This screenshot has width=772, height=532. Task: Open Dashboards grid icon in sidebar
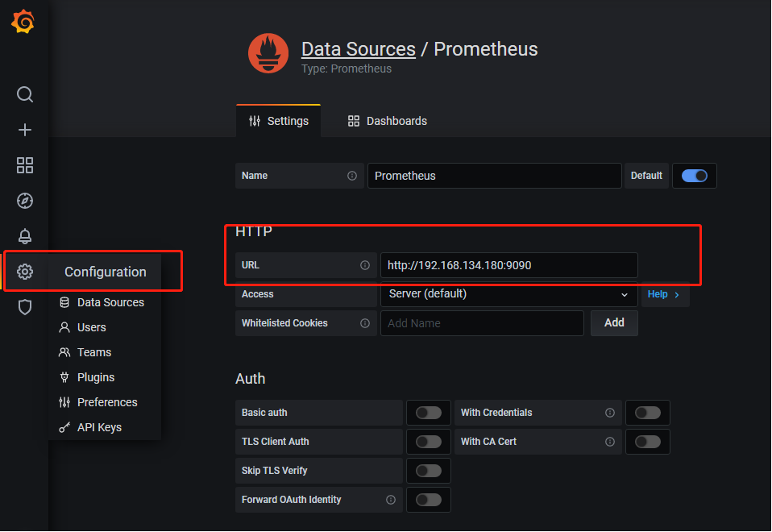[x=25, y=165]
